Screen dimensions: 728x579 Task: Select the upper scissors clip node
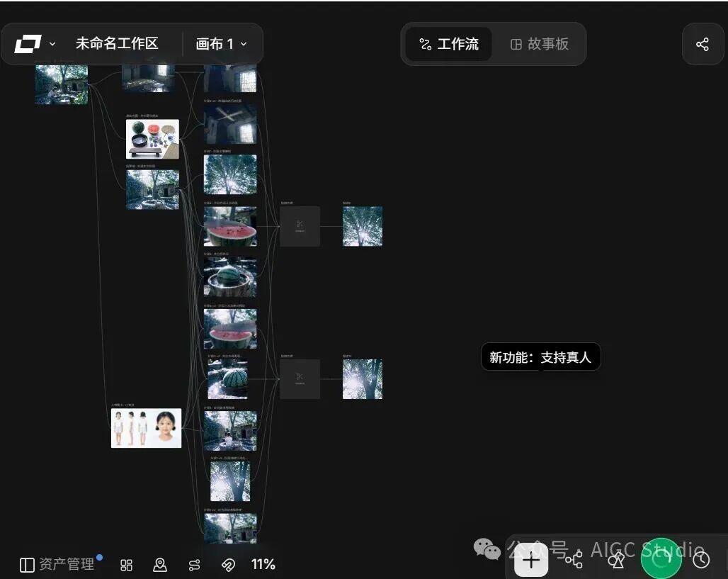coord(300,226)
